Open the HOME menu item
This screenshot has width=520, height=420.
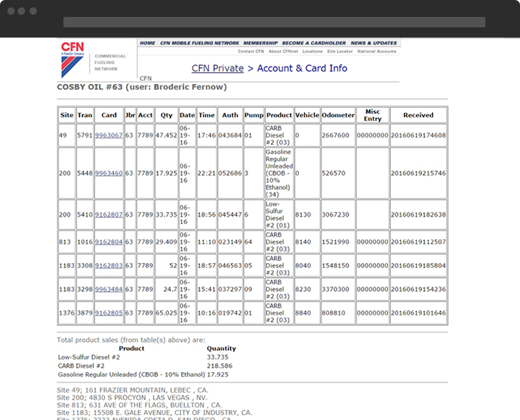click(148, 43)
